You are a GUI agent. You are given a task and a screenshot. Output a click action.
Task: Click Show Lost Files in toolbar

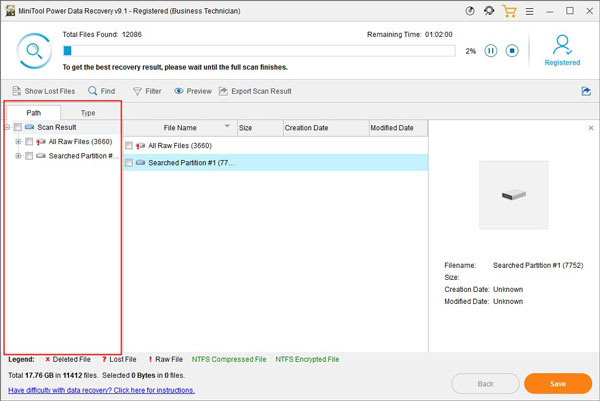click(42, 91)
